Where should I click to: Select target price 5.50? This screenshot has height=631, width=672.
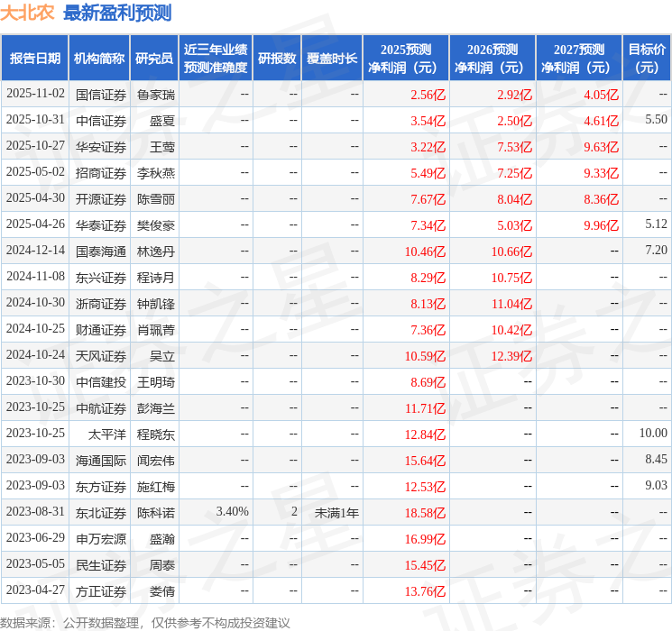click(656, 120)
